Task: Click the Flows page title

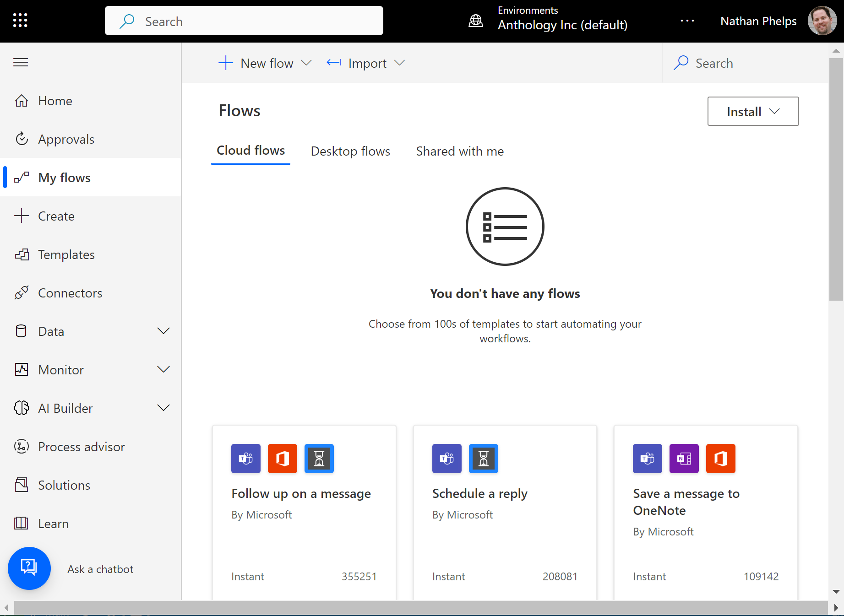Action: (x=240, y=111)
